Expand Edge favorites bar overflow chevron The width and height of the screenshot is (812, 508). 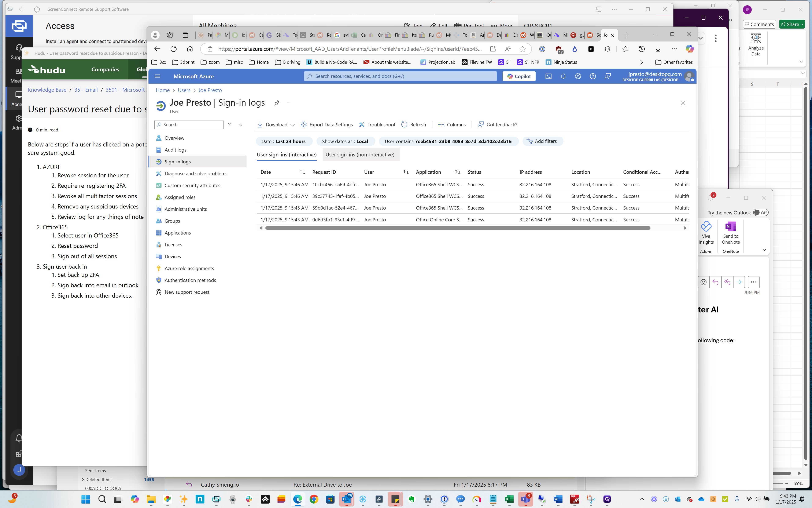[641, 62]
